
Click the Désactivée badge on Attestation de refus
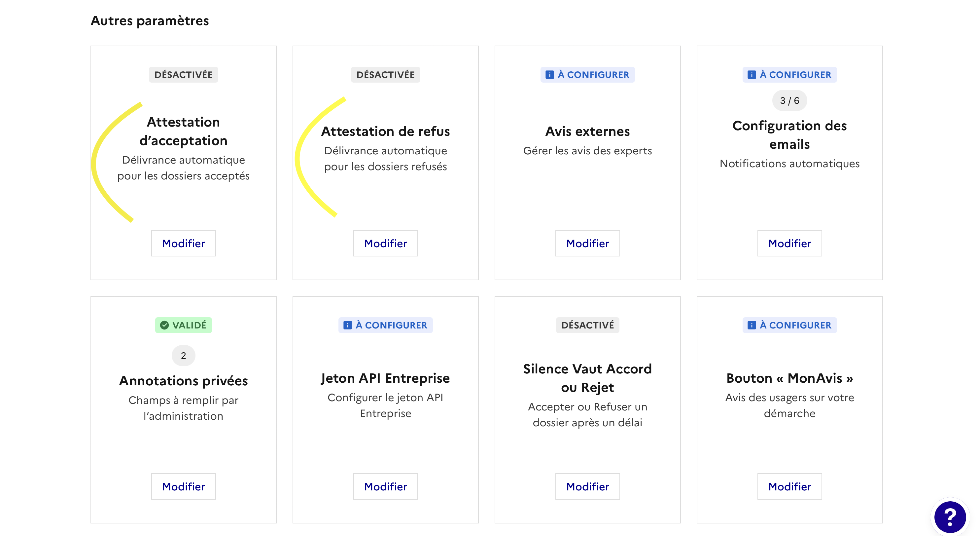tap(385, 75)
